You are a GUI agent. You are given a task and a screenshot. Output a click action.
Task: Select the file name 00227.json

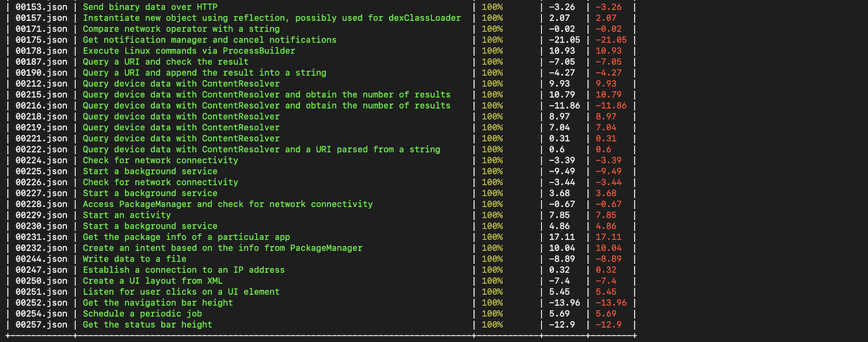click(41, 193)
